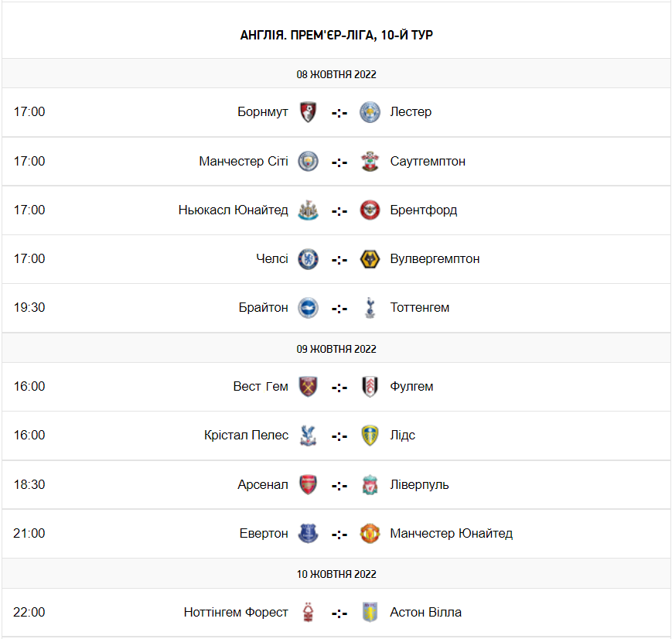The image size is (672, 639).
Task: Click the Челсі team name
Action: pos(272,259)
